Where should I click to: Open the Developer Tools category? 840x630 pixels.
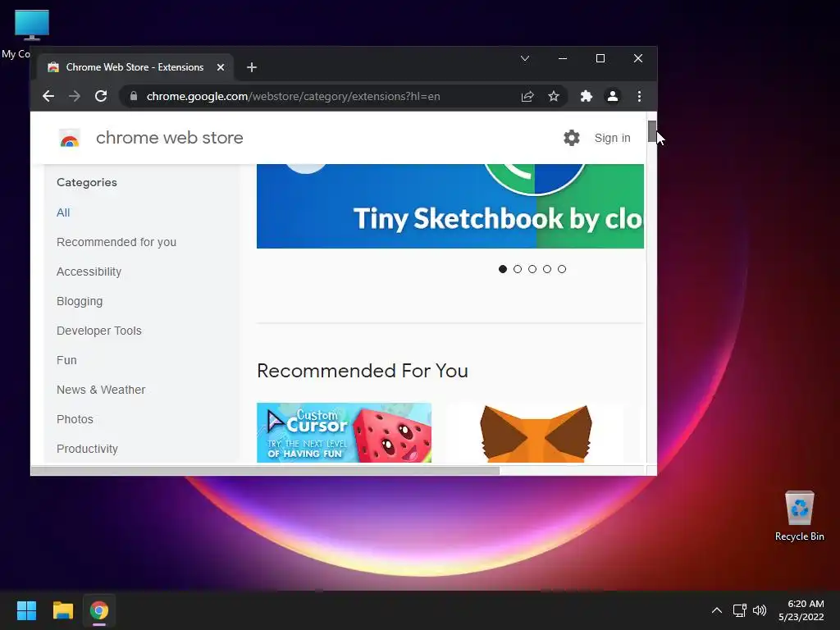pos(99,331)
